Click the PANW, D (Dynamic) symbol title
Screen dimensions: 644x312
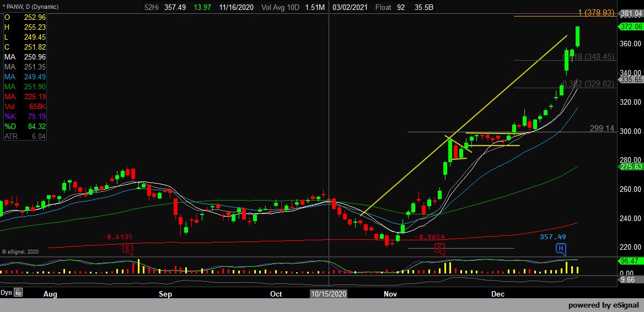click(31, 7)
